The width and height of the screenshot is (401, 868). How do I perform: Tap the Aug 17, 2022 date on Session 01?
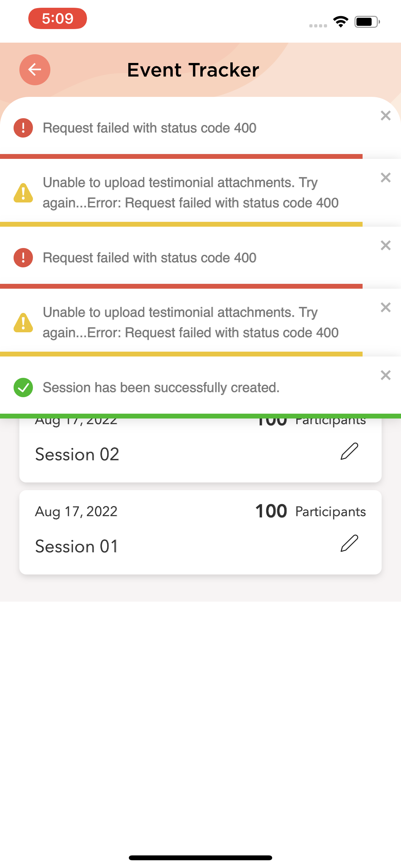click(x=76, y=512)
